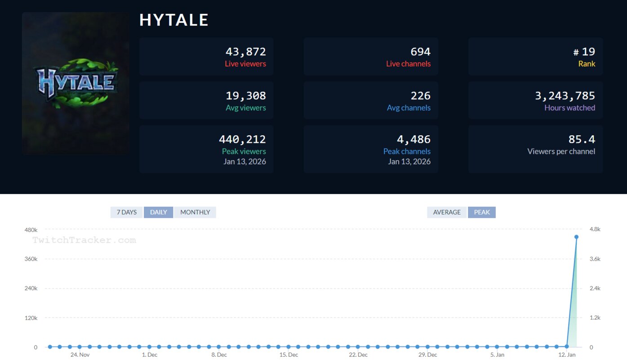Click the first data point on the chart
This screenshot has height=364, width=627.
[x=50, y=347]
